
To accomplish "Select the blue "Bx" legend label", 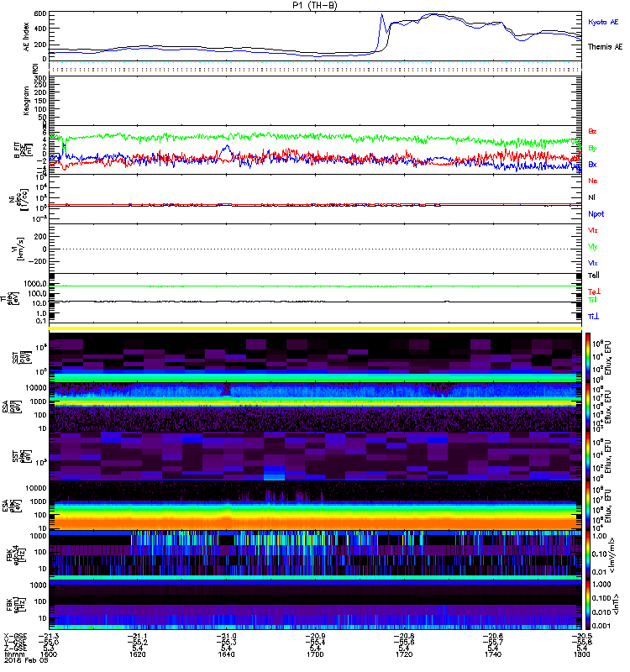I will [592, 164].
